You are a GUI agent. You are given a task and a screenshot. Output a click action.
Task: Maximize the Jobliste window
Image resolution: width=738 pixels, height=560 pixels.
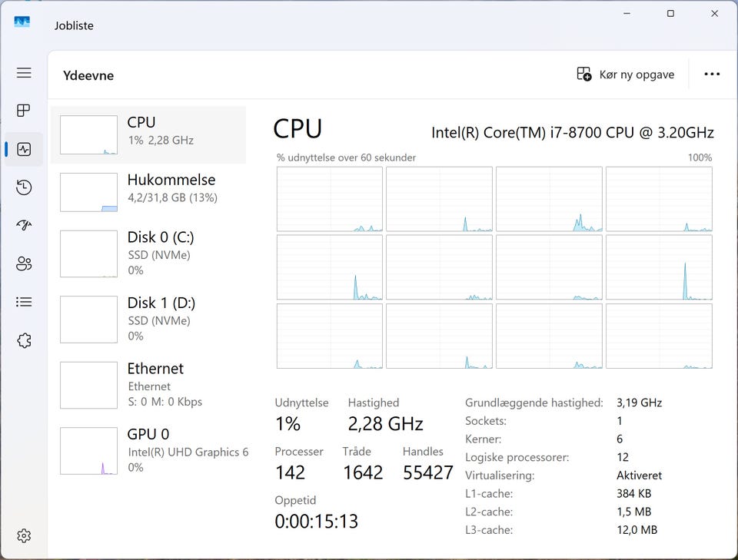[x=670, y=14]
